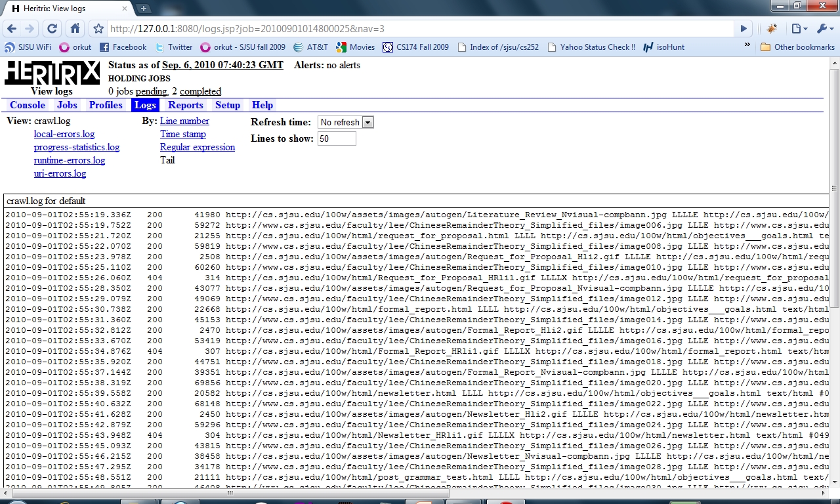Open the orkut bookmark
This screenshot has height=504, width=840.
click(x=75, y=47)
